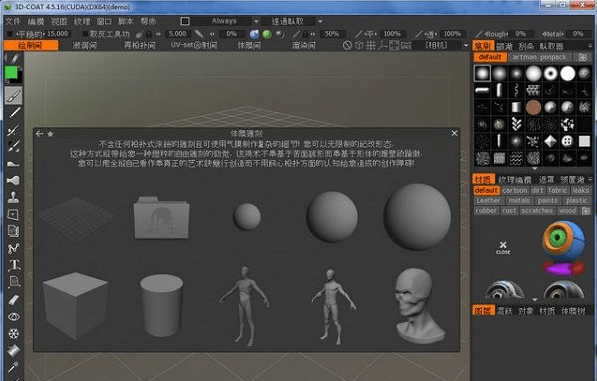Viewport: 597px width, 381px height.
Task: Click the grid icon in viewport toolbar
Action: click(x=370, y=46)
